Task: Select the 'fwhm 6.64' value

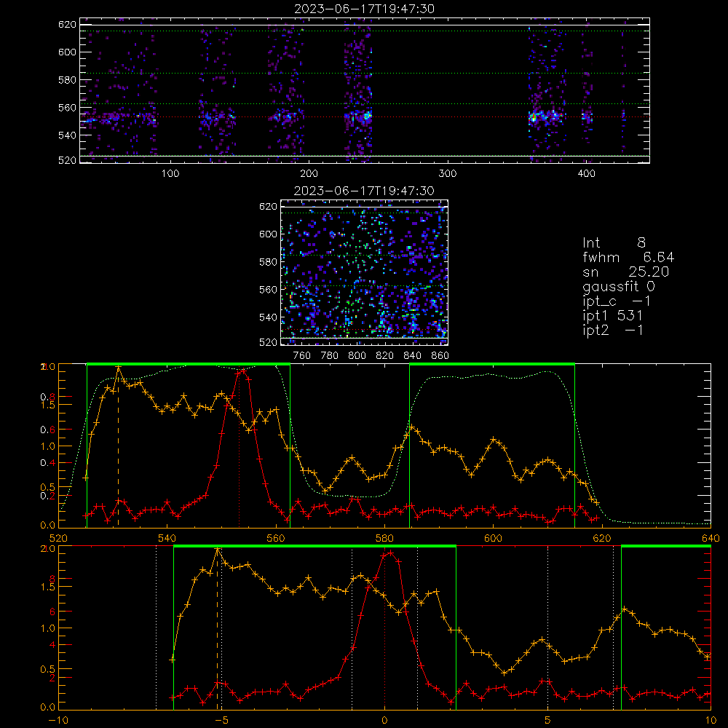Action: [x=628, y=257]
